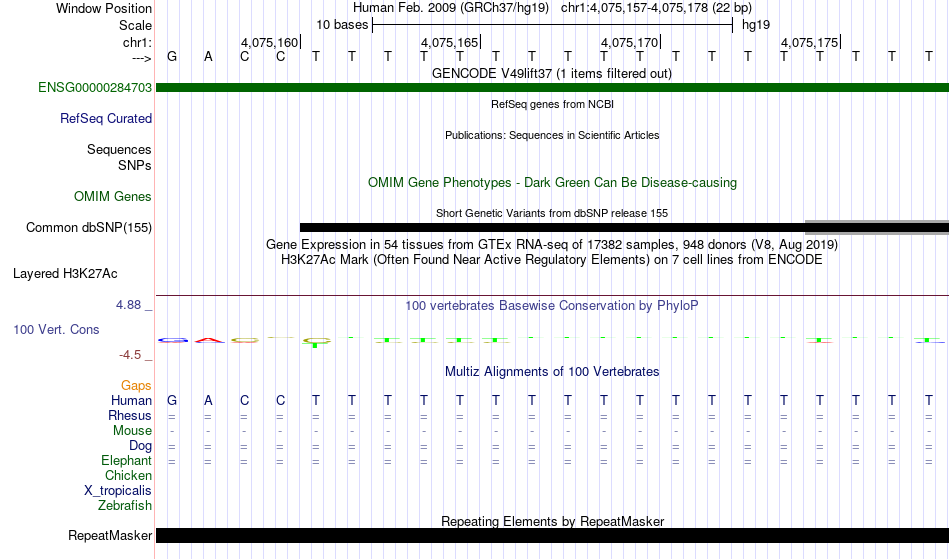Click the 4,075,160 ruler position

[270, 42]
